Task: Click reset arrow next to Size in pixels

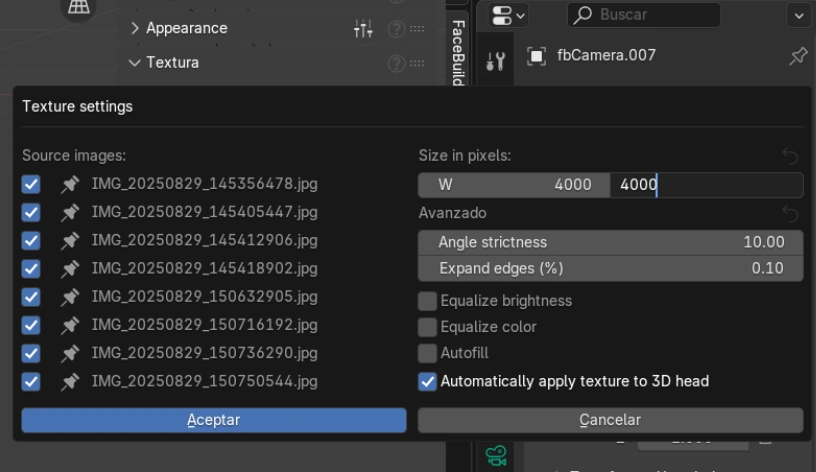Action: 791,156
